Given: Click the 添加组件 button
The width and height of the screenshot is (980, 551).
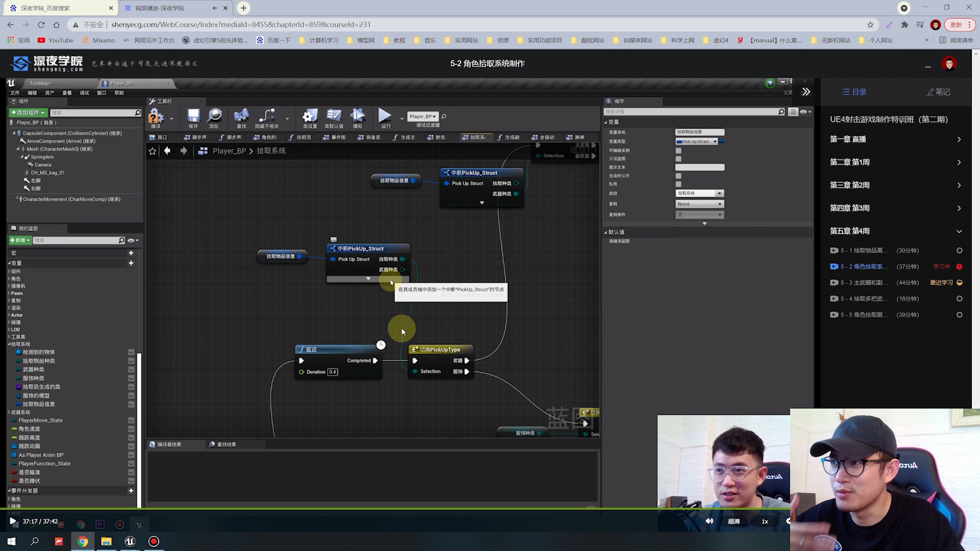Looking at the screenshot, I should pyautogui.click(x=28, y=113).
